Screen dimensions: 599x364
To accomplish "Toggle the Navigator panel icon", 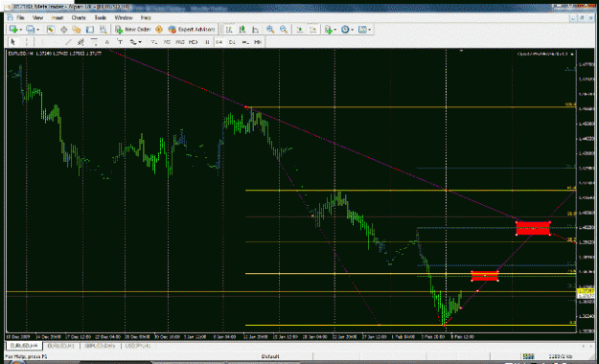I will [77, 29].
